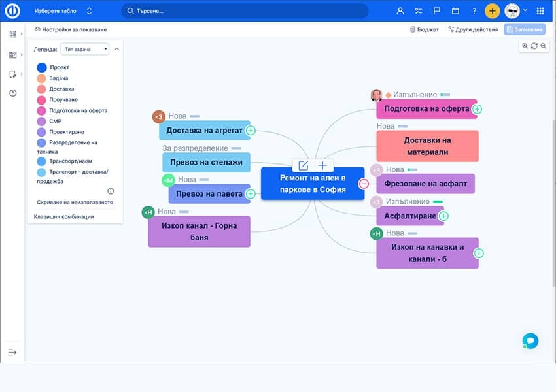556x392 pixels.
Task: Click the purple СМР legend color swatch
Action: click(41, 122)
